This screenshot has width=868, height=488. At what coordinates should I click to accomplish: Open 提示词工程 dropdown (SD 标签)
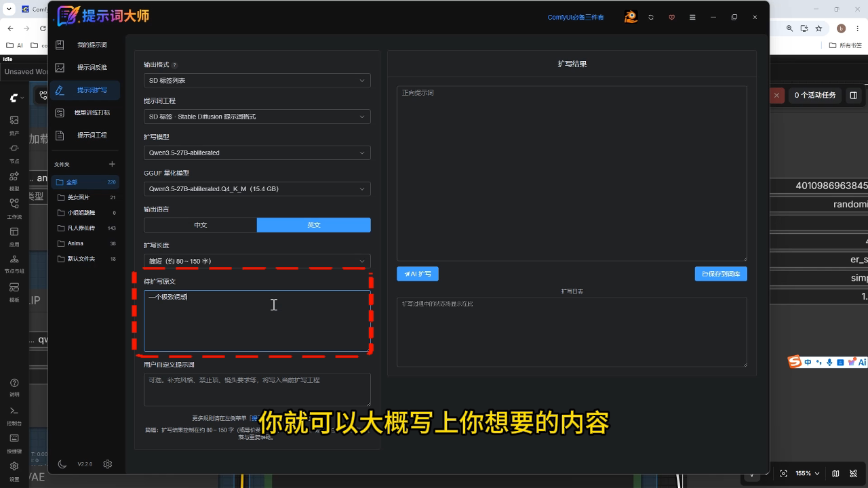click(x=257, y=117)
